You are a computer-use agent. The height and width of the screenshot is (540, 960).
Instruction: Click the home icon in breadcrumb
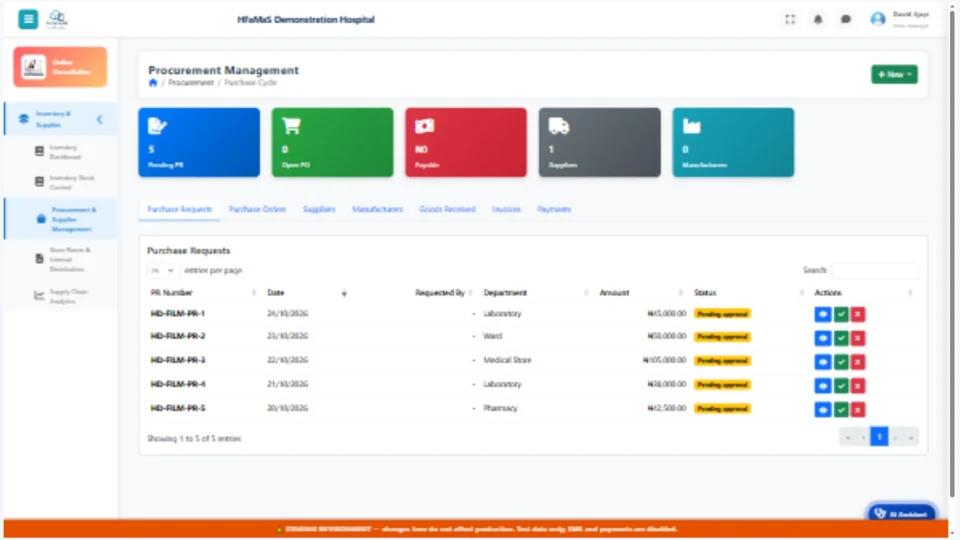153,83
